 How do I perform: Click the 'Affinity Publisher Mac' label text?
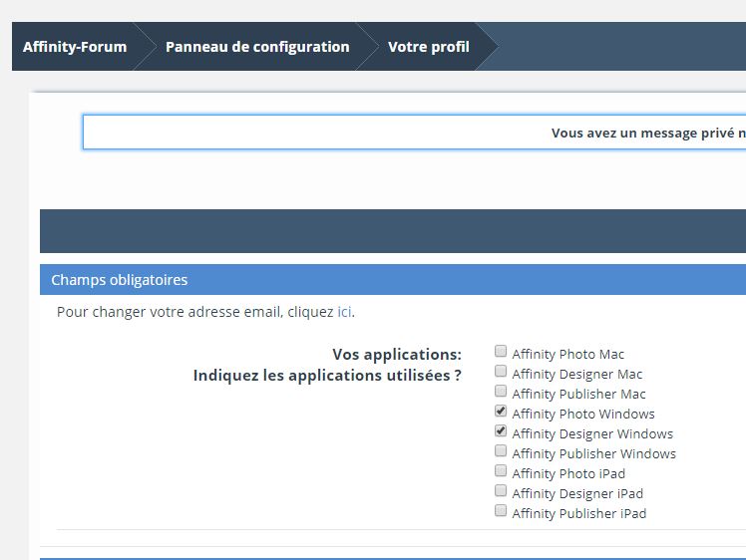point(579,394)
